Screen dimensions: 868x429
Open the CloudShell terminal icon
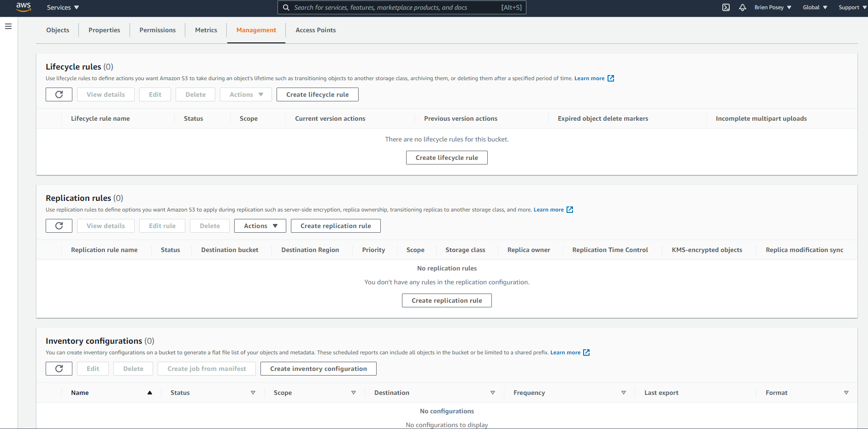coord(726,7)
